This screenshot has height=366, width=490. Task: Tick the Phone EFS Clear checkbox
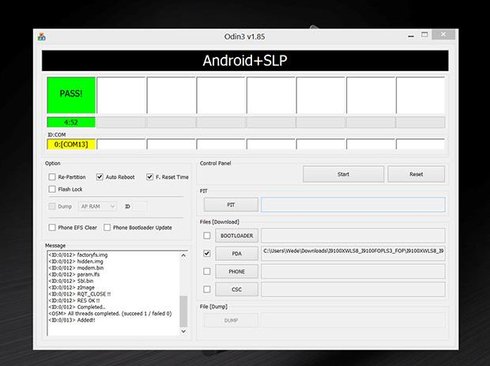pyautogui.click(x=52, y=227)
